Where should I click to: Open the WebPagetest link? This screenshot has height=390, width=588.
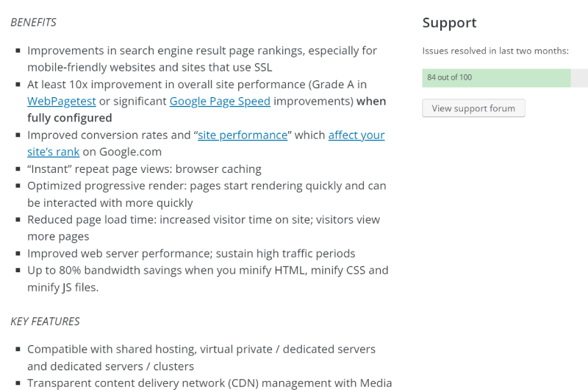tap(62, 102)
